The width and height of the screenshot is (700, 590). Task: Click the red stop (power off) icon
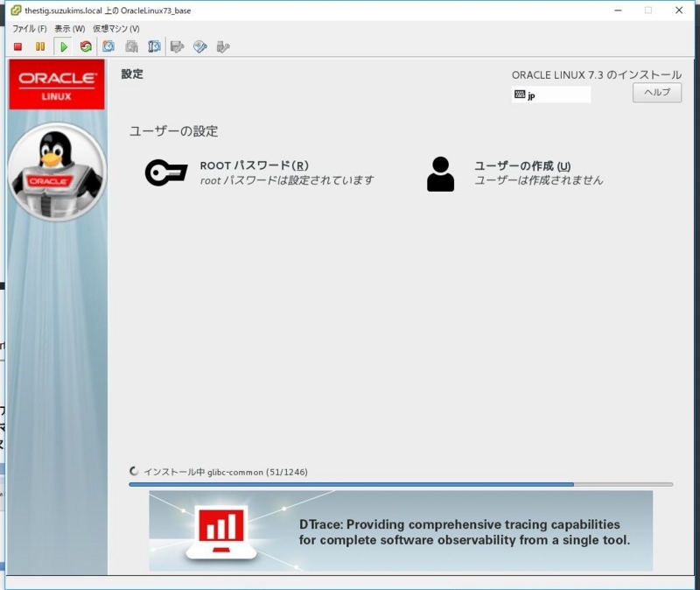point(17,46)
